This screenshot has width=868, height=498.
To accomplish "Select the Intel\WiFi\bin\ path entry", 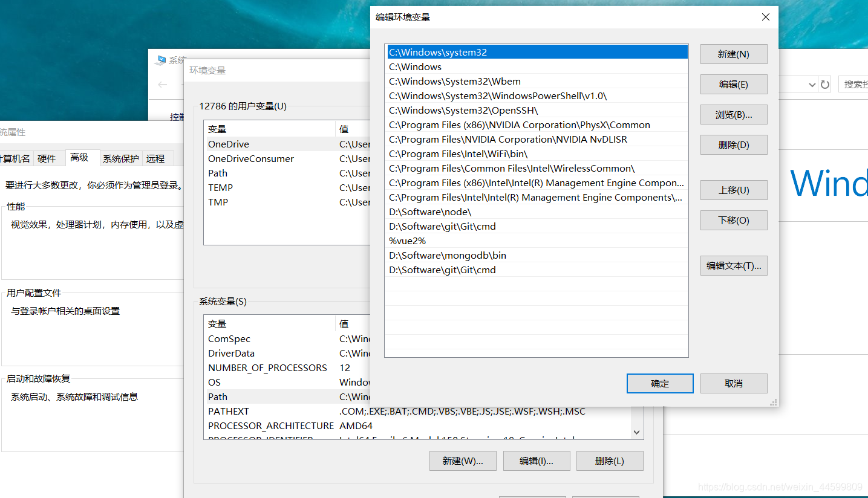I will pos(537,154).
